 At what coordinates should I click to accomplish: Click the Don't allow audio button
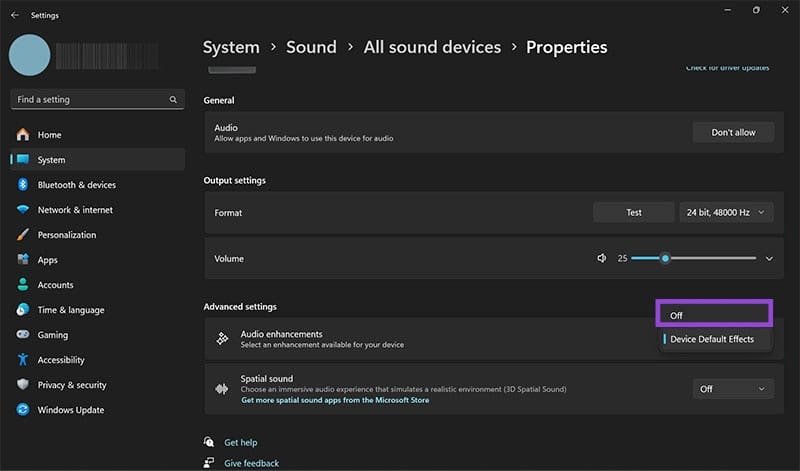point(733,132)
